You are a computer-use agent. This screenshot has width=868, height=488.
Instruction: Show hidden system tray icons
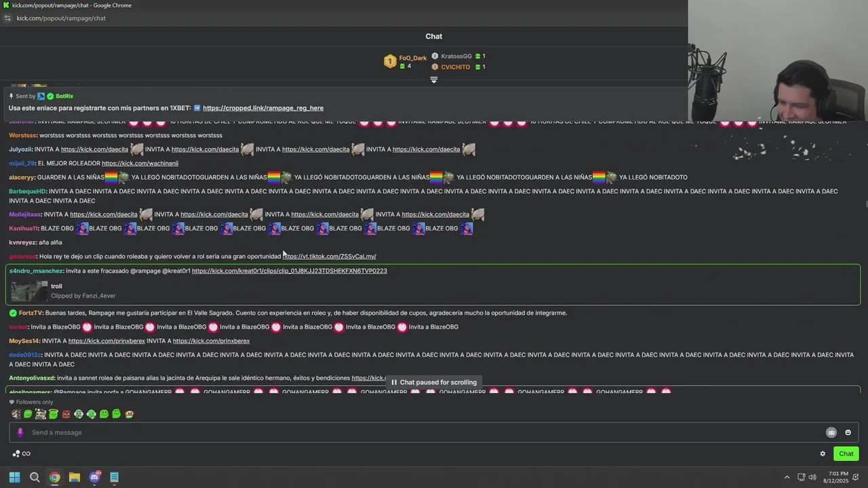click(787, 477)
